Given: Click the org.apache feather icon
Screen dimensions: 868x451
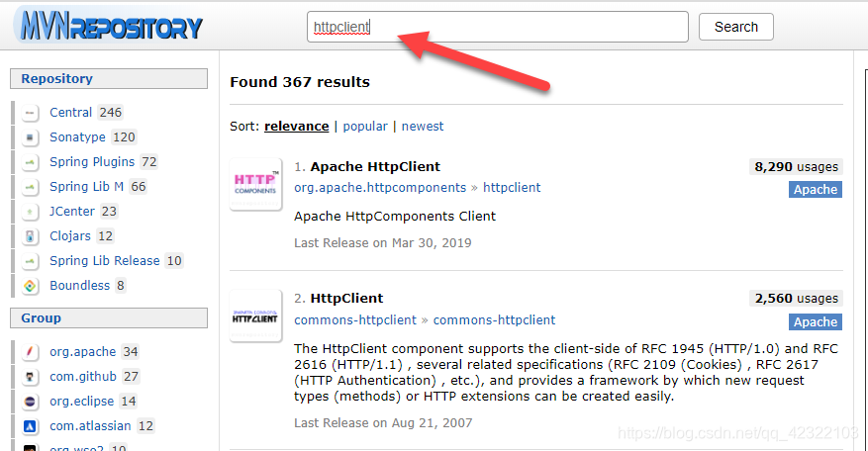Looking at the screenshot, I should (30, 352).
